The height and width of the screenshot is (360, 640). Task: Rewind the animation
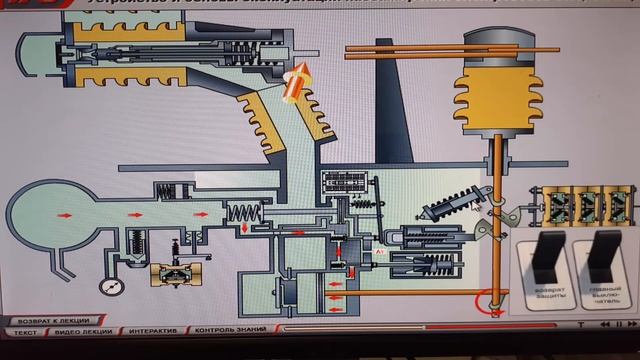point(605,324)
